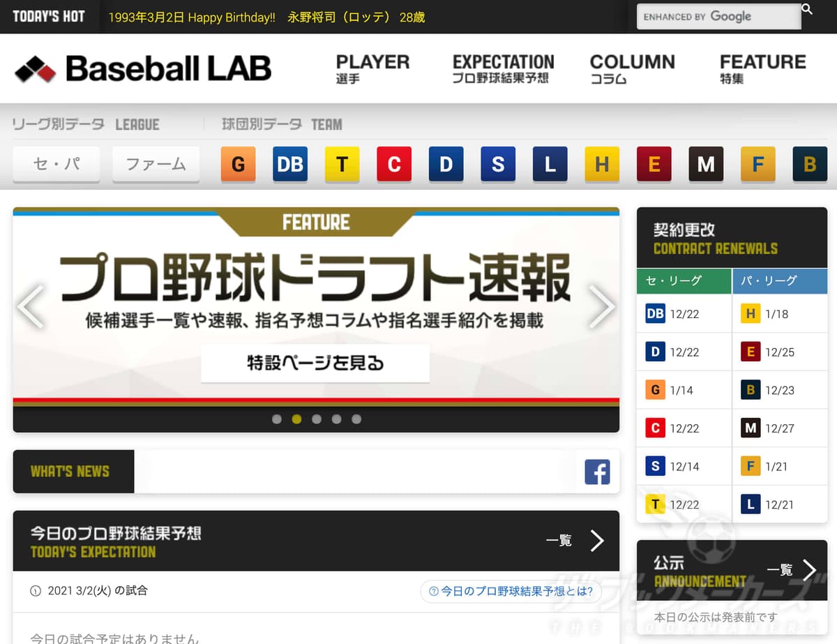Show the next feature banner slide
The width and height of the screenshot is (837, 644).
click(x=601, y=306)
